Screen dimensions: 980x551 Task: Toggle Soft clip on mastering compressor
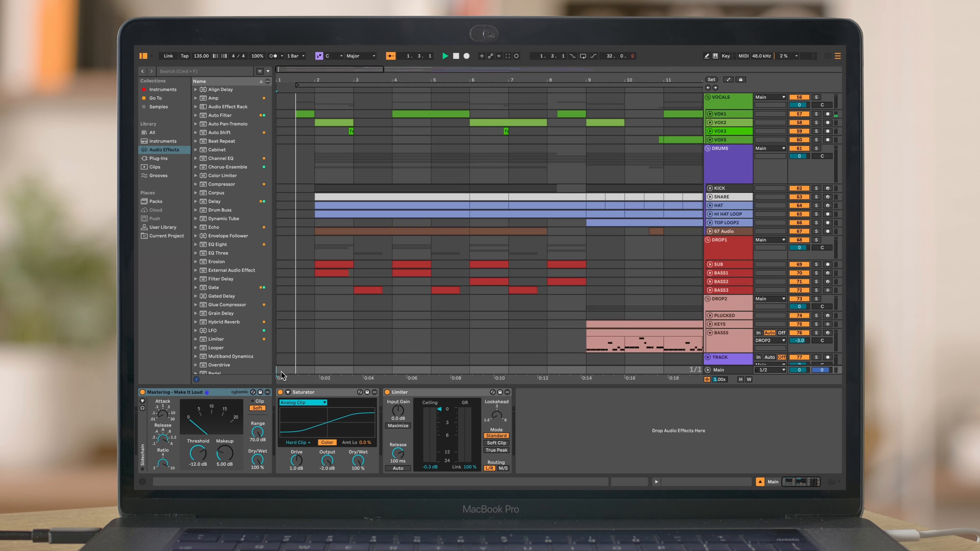tap(258, 408)
